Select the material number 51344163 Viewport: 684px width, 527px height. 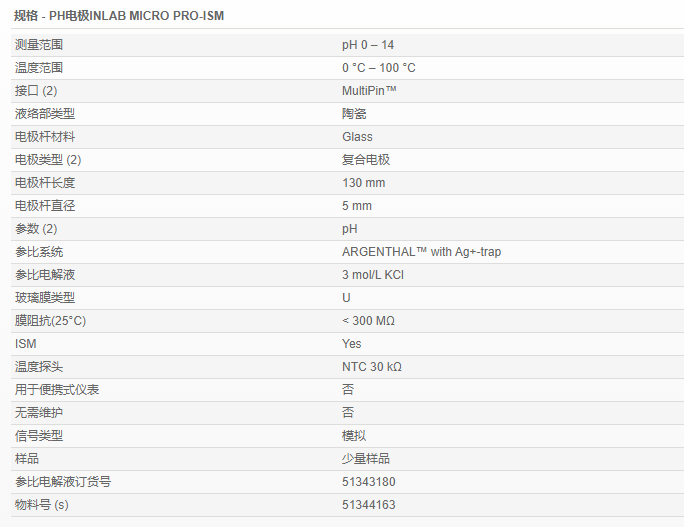click(369, 505)
